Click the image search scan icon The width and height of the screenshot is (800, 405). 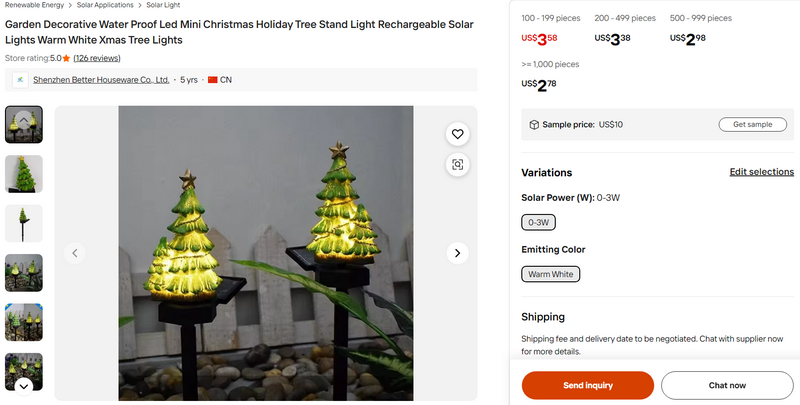(457, 165)
